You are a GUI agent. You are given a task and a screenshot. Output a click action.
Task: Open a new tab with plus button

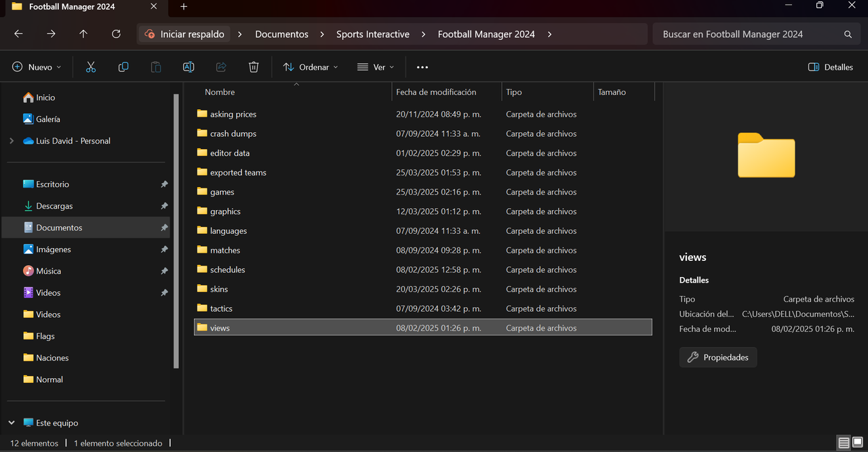click(184, 7)
